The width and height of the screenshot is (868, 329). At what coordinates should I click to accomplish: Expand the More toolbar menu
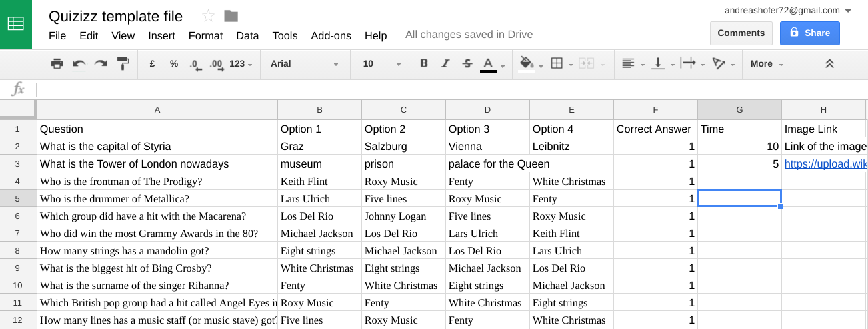click(767, 64)
